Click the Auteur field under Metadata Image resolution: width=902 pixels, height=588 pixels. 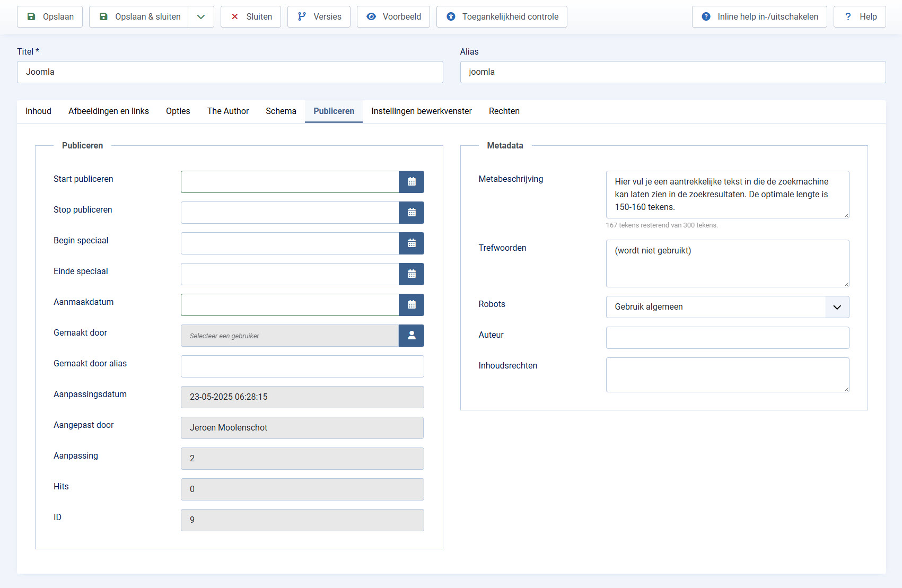pyautogui.click(x=727, y=338)
